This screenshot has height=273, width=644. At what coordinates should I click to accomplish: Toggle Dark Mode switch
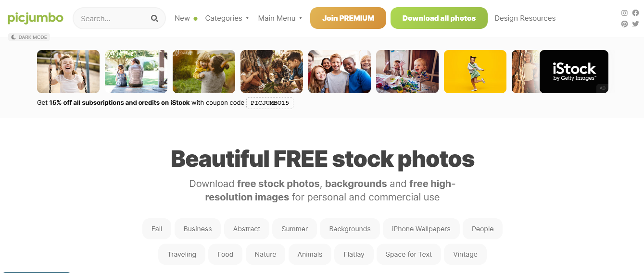pos(29,37)
